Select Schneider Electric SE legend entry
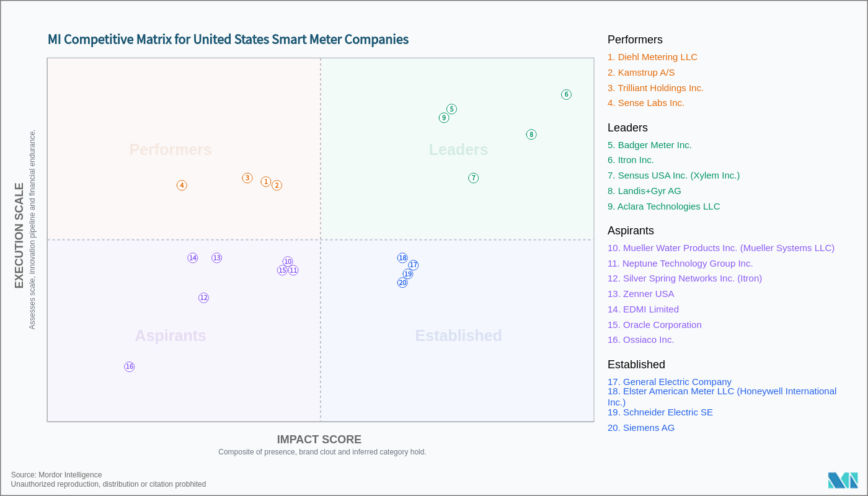 tap(660, 412)
